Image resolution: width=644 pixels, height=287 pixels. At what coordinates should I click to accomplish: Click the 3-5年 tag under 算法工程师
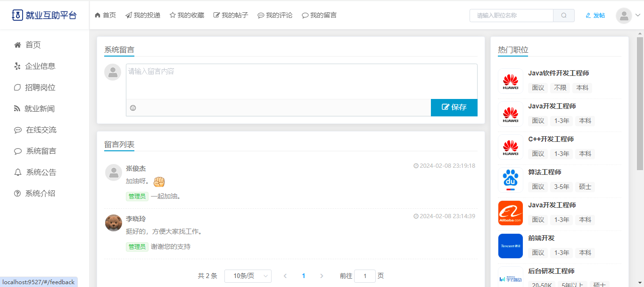coord(561,187)
